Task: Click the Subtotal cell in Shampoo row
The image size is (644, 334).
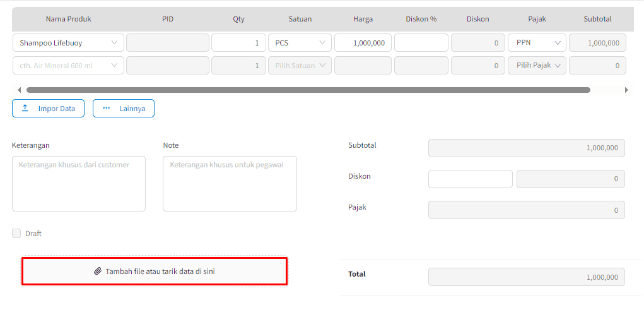Action: click(x=597, y=43)
